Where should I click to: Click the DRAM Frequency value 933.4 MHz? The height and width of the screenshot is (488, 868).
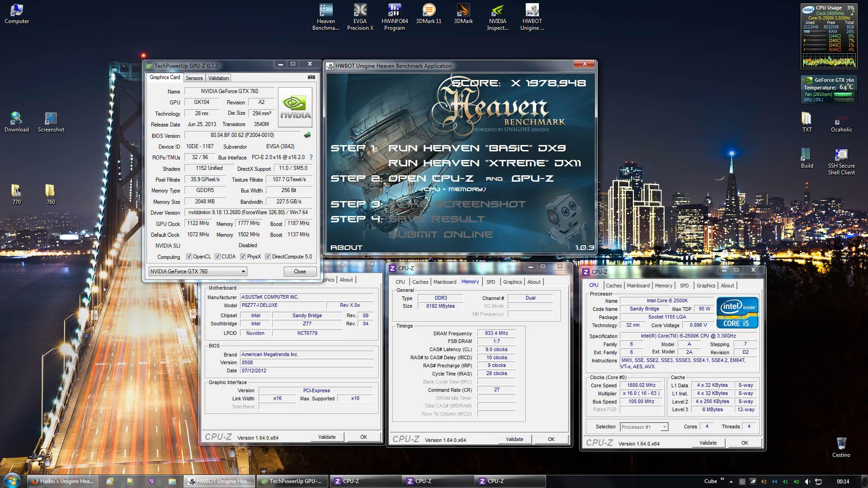(x=496, y=333)
